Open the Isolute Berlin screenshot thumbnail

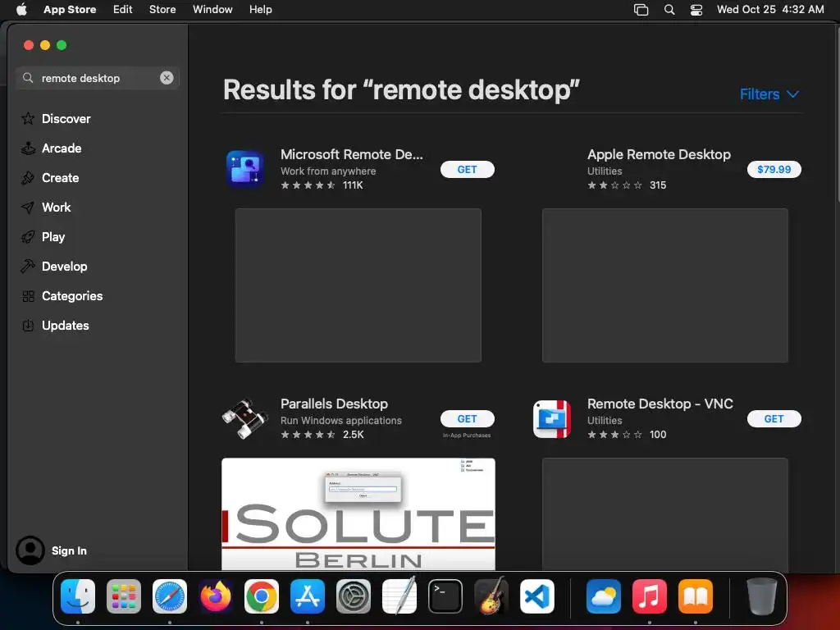tap(358, 514)
